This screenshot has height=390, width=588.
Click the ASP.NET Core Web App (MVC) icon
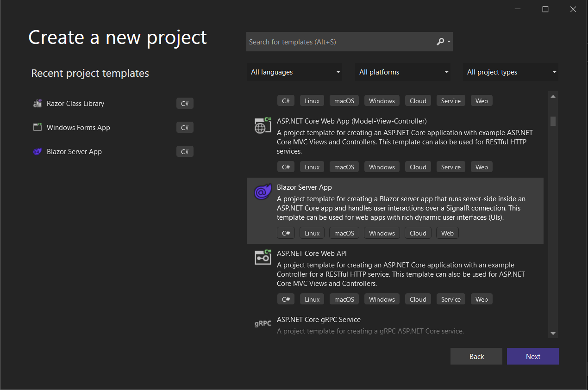pos(263,125)
